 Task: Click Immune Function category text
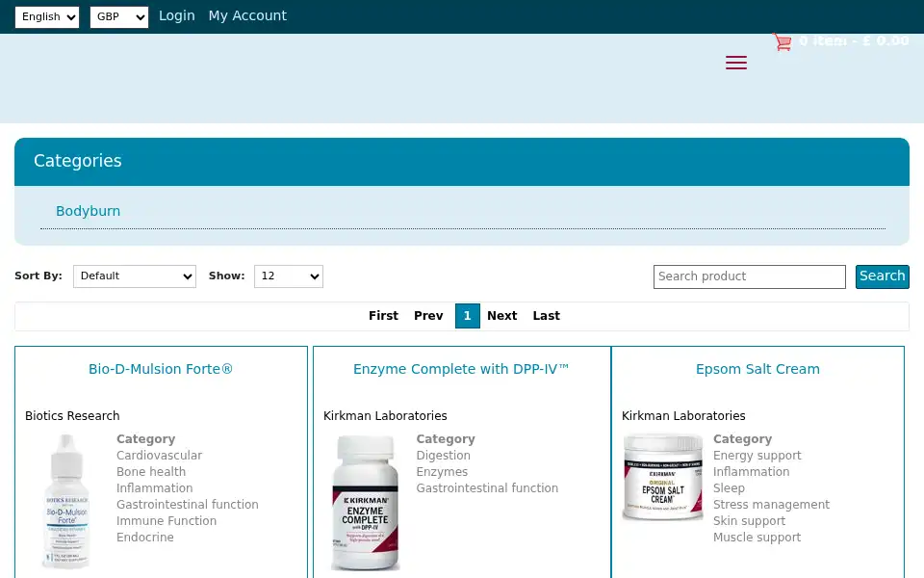(167, 521)
